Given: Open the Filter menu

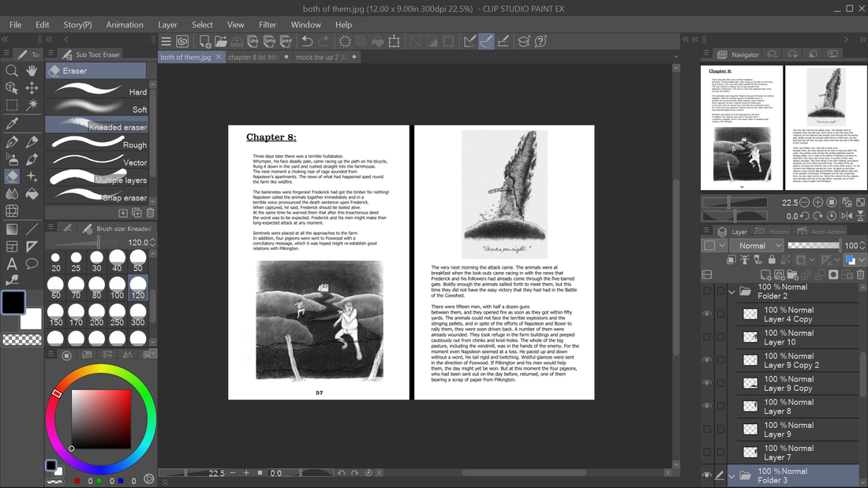Looking at the screenshot, I should tap(268, 25).
